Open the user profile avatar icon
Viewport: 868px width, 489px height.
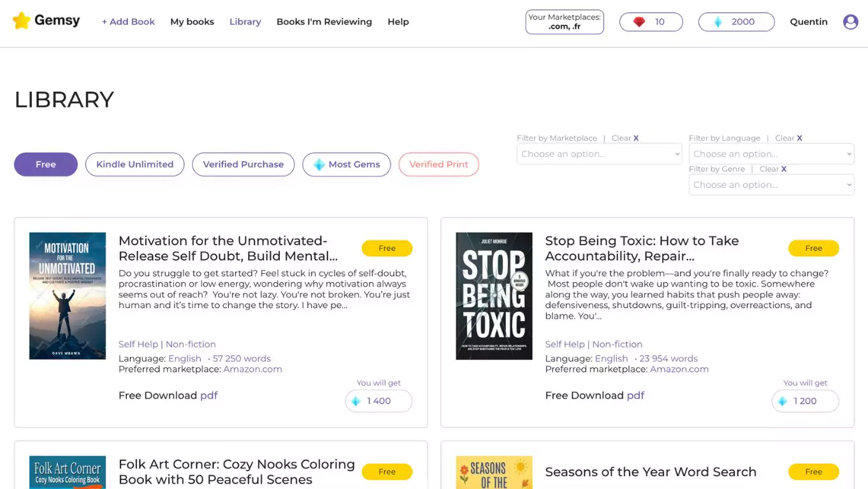point(851,22)
